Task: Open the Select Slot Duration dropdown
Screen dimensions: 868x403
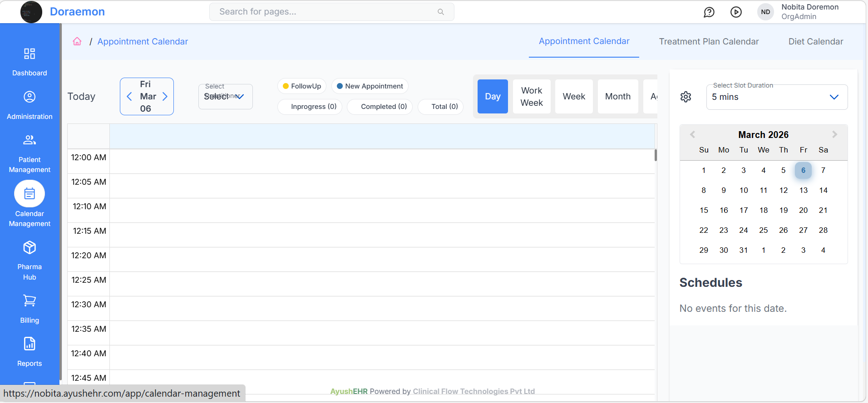Action: pos(776,97)
